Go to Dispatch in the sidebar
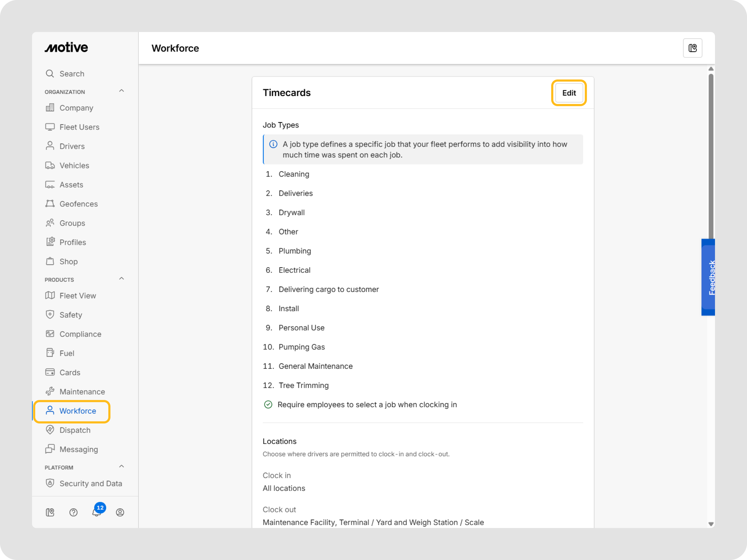This screenshot has height=560, width=747. pyautogui.click(x=75, y=430)
